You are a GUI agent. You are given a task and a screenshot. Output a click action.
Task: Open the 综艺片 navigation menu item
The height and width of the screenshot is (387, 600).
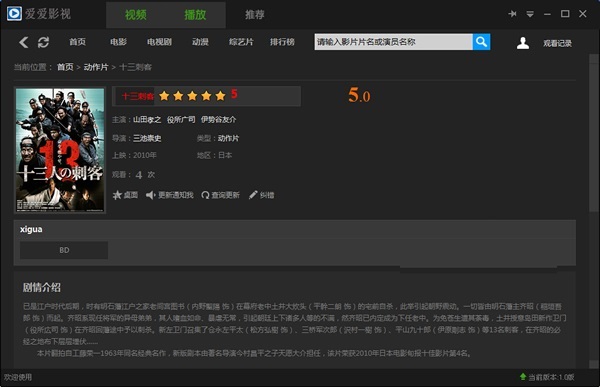pos(241,42)
